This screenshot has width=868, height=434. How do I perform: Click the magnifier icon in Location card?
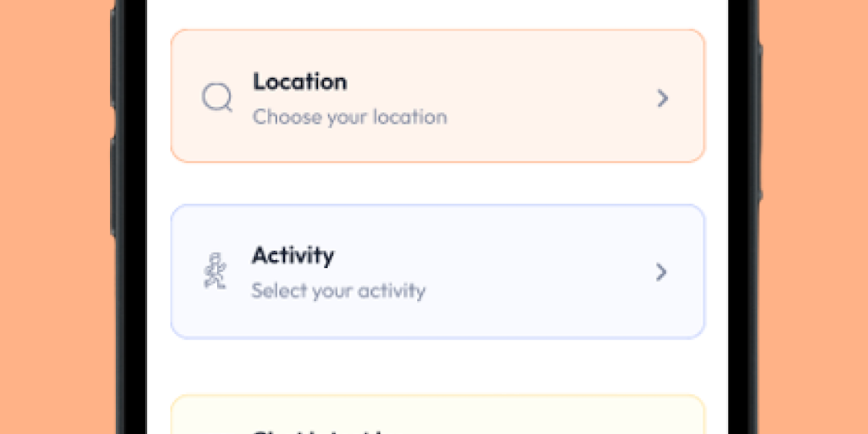(x=217, y=98)
